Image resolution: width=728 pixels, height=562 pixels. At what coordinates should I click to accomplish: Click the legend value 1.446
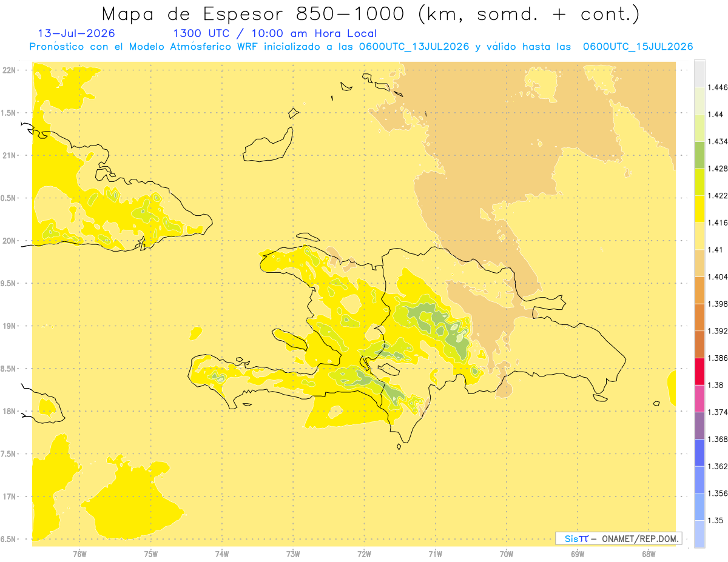tap(718, 87)
